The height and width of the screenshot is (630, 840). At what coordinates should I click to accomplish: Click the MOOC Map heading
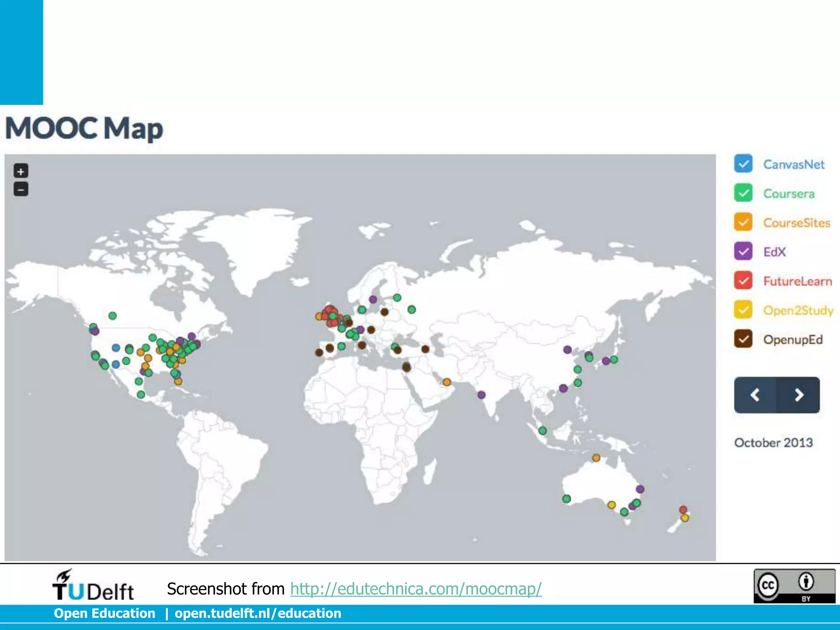(x=84, y=128)
